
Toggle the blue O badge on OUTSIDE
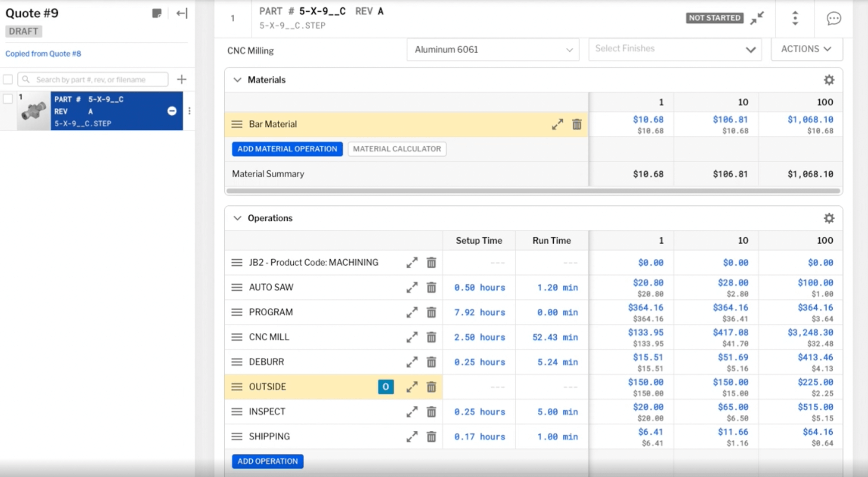(385, 387)
